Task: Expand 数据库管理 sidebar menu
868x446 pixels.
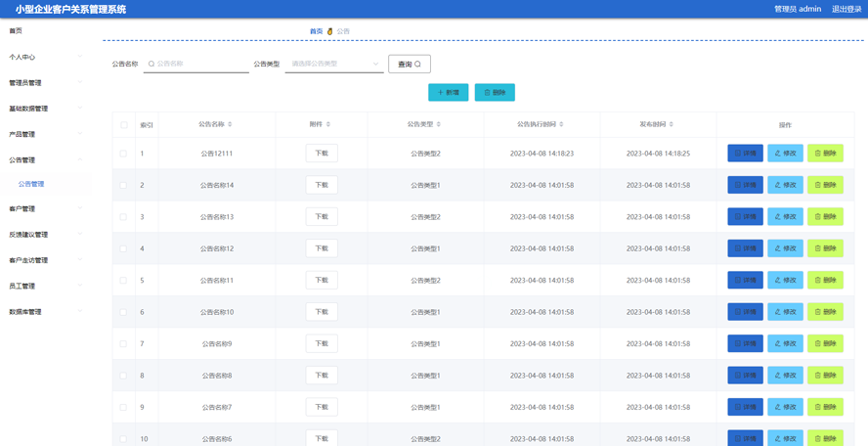Action: click(x=45, y=312)
